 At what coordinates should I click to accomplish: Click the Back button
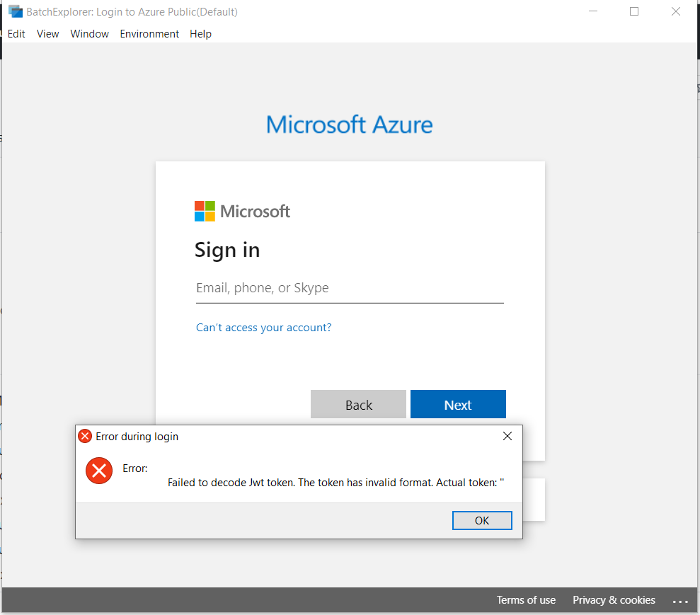pos(358,404)
